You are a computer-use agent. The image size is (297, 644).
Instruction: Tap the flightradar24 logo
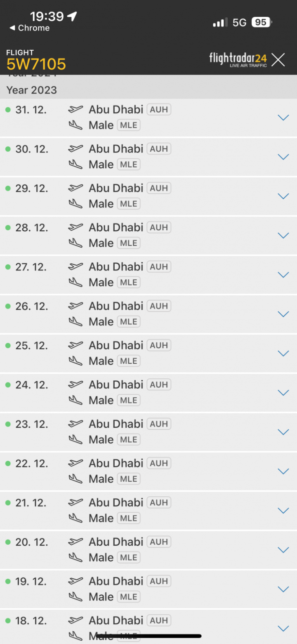click(x=238, y=59)
